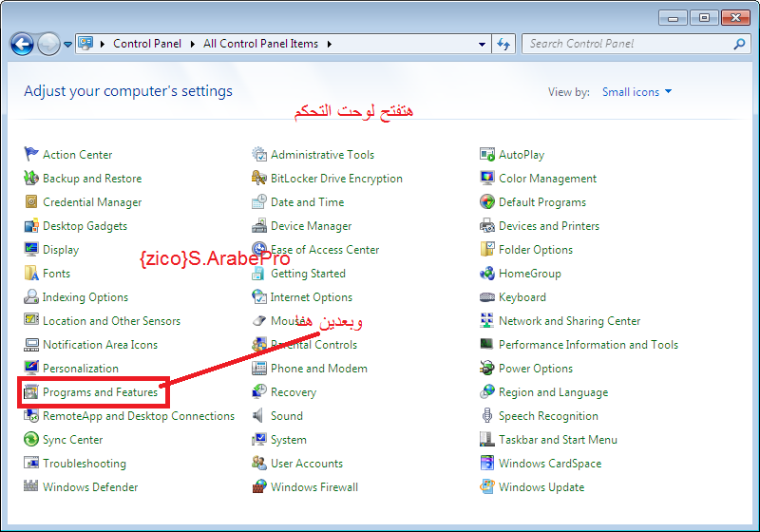Viewport: 760px width, 532px height.
Task: Open the System link
Action: click(289, 440)
